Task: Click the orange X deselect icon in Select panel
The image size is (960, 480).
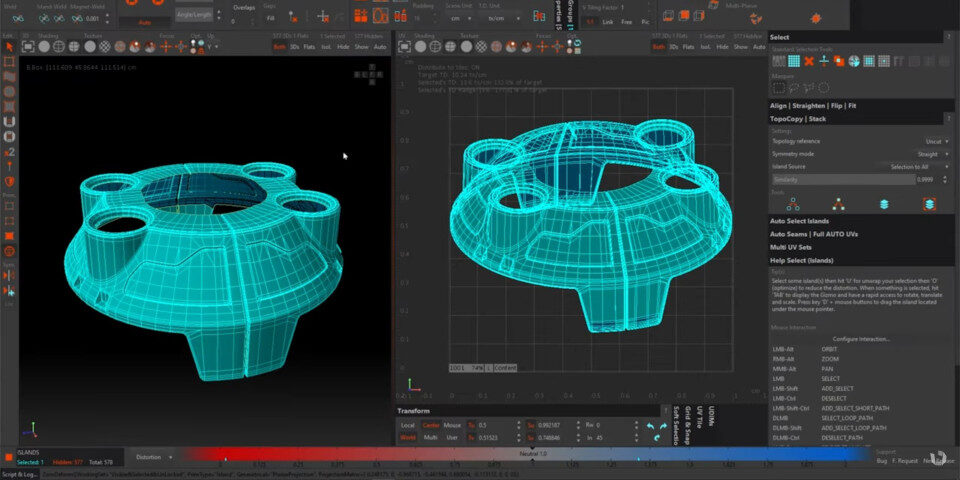Action: pos(809,61)
